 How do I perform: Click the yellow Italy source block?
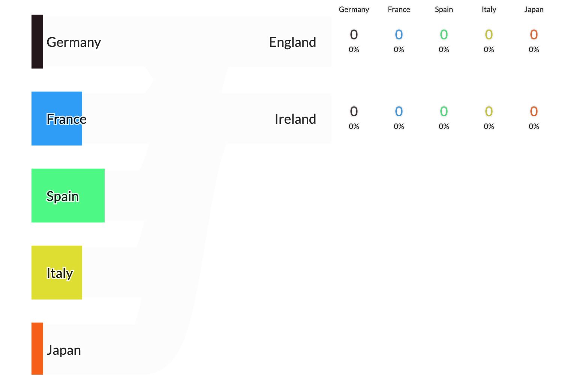click(x=57, y=273)
